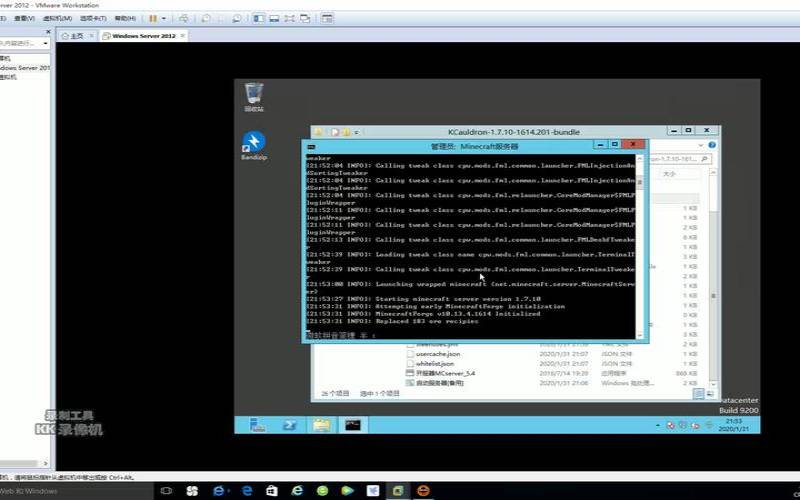Switch Explorer to details view icon

(698, 393)
